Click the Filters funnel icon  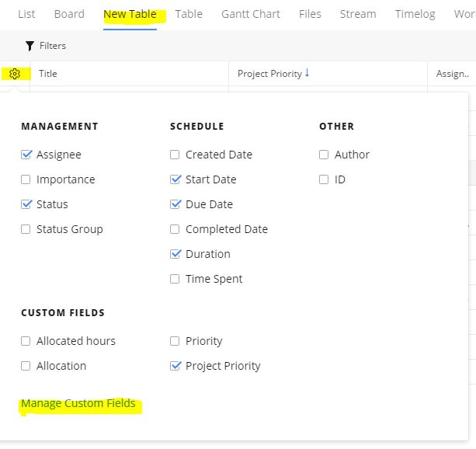(30, 46)
